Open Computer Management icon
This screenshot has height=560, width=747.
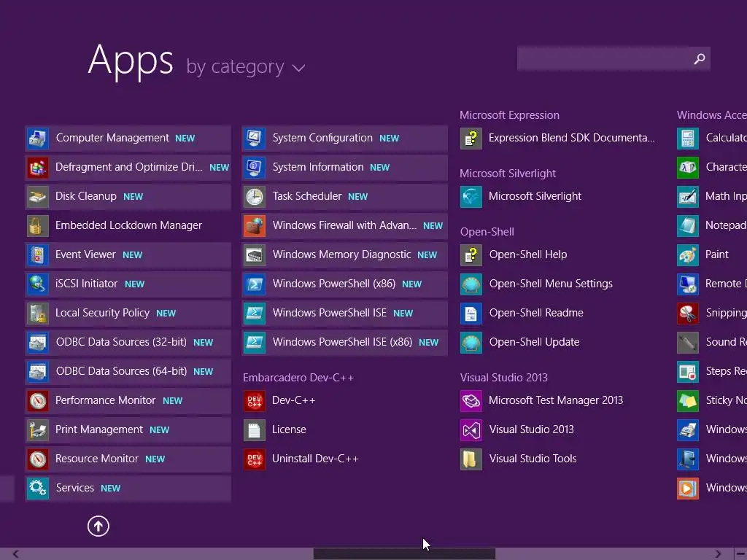(38, 138)
